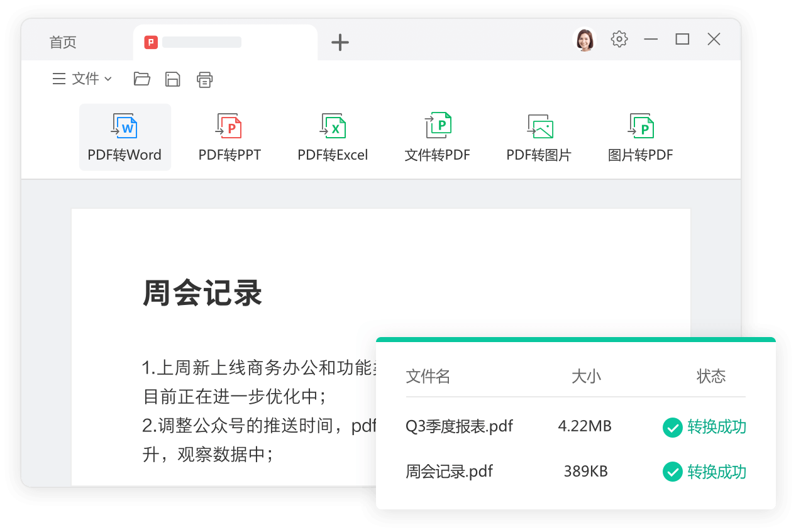Click the green checkmark beside 周会记录.pdf
This screenshot has width=796, height=532.
[672, 472]
